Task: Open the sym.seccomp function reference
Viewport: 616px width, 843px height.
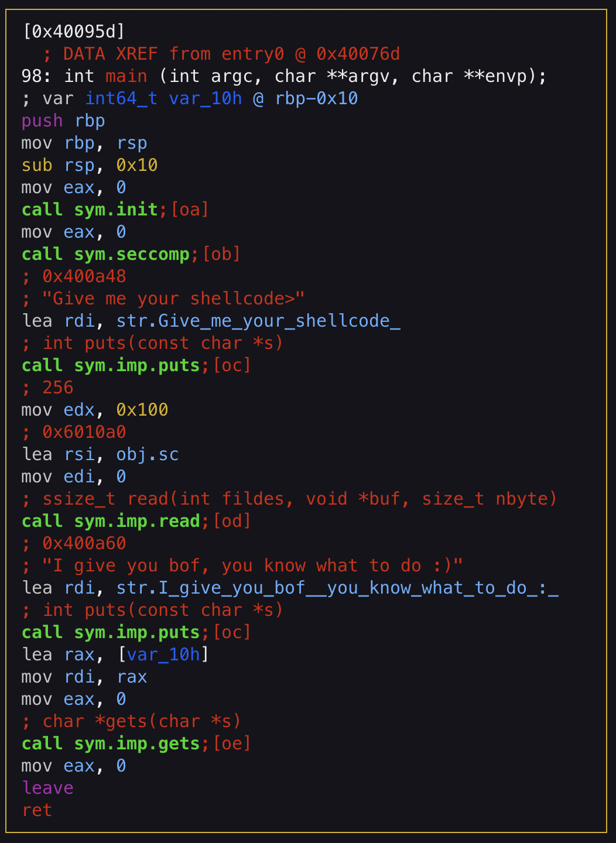Action: point(132,254)
